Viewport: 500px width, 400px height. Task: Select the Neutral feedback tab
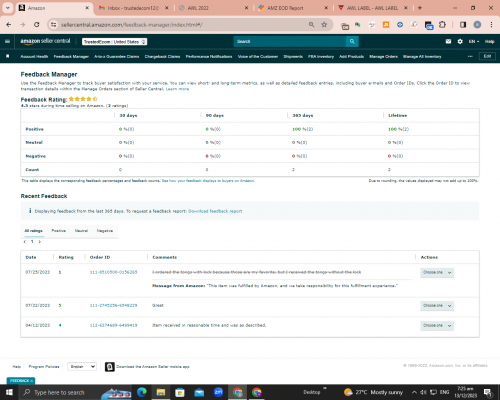click(81, 231)
